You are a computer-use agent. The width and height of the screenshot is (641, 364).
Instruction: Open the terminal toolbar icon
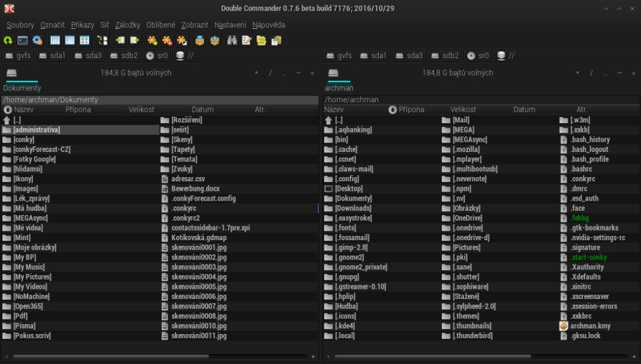(23, 40)
